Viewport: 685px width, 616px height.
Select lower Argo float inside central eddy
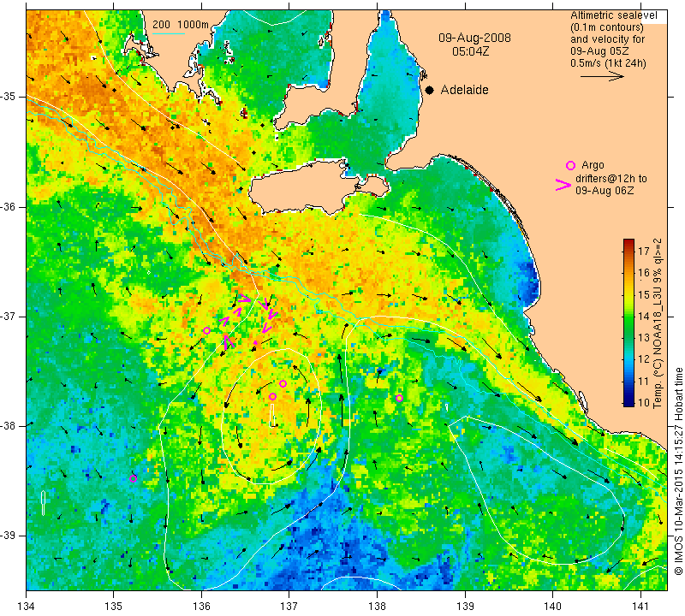(x=272, y=396)
